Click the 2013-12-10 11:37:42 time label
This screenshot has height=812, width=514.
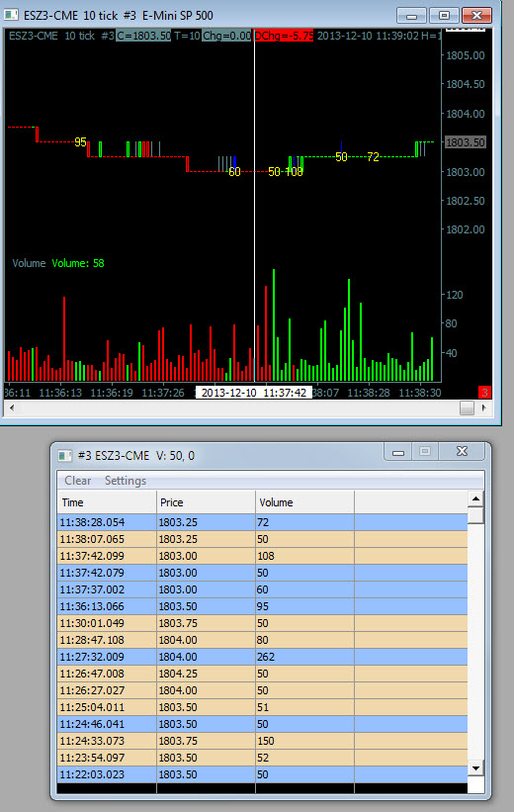[x=254, y=393]
